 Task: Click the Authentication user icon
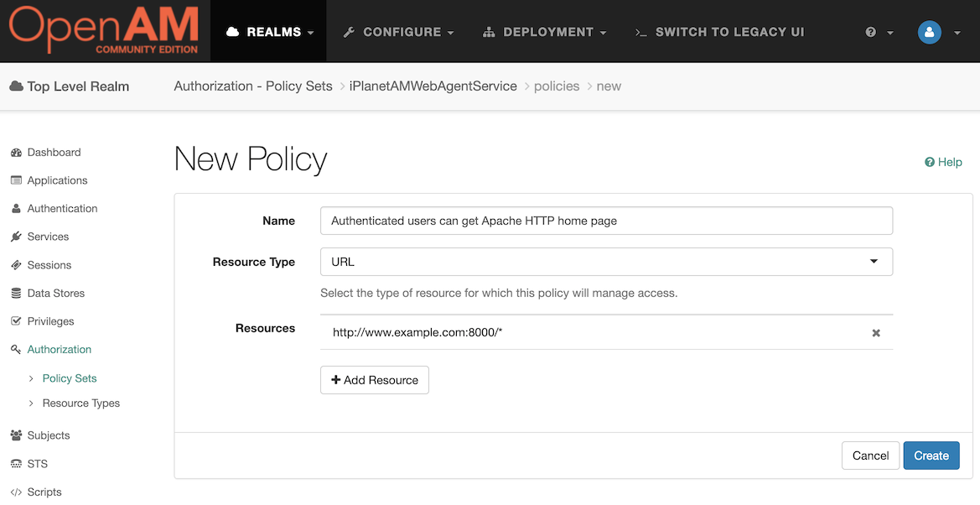click(x=16, y=208)
